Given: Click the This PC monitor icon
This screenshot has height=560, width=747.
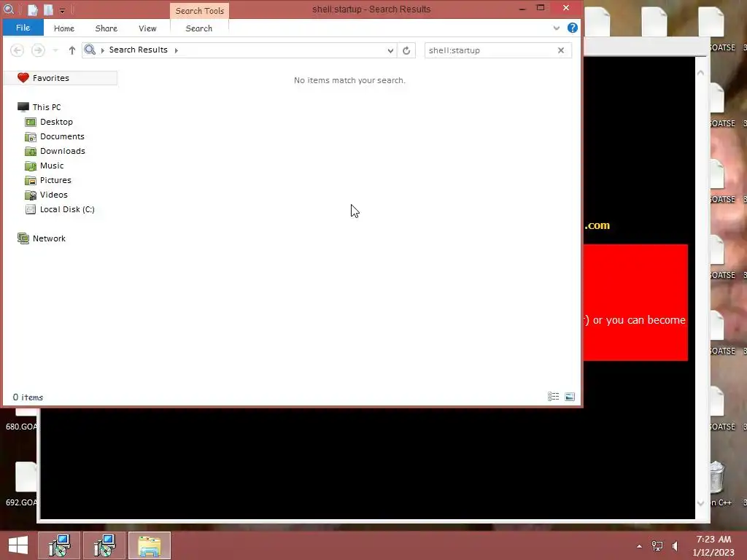Looking at the screenshot, I should pos(23,106).
